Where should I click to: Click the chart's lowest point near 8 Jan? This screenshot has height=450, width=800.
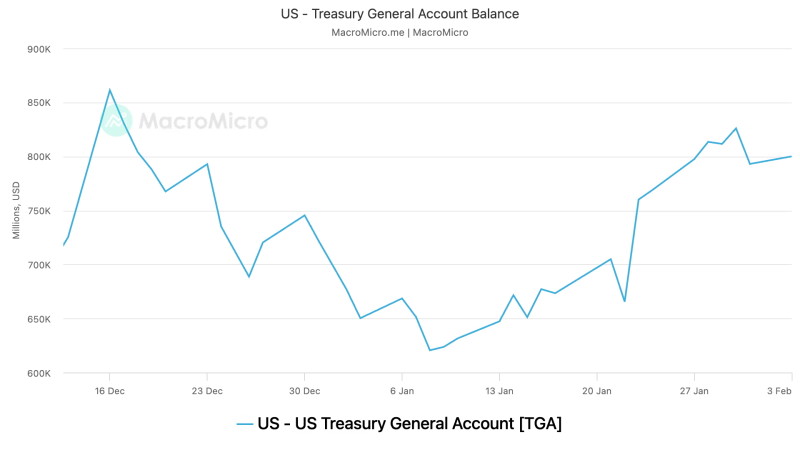[430, 350]
